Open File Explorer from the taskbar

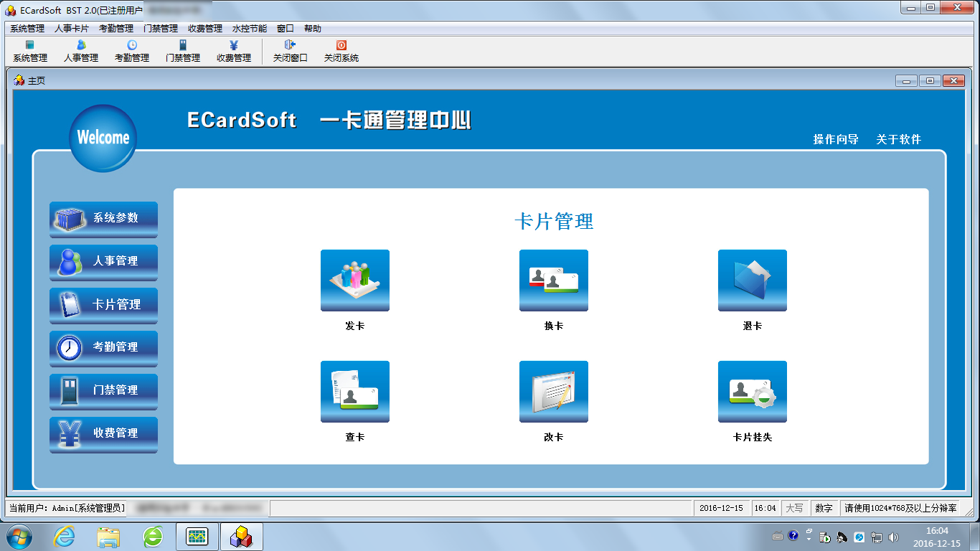click(x=108, y=536)
